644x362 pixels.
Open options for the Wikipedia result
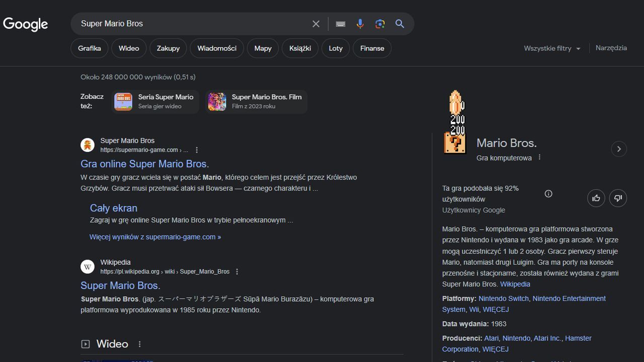(x=237, y=271)
